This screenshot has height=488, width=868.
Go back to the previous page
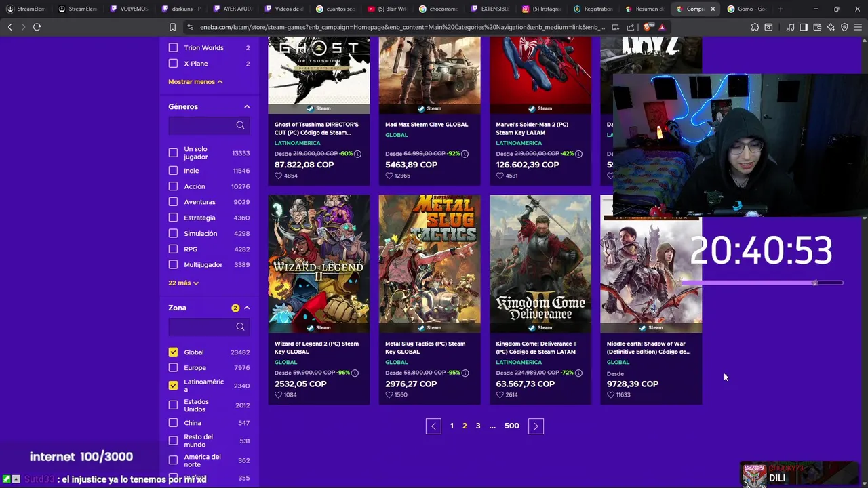(9, 27)
